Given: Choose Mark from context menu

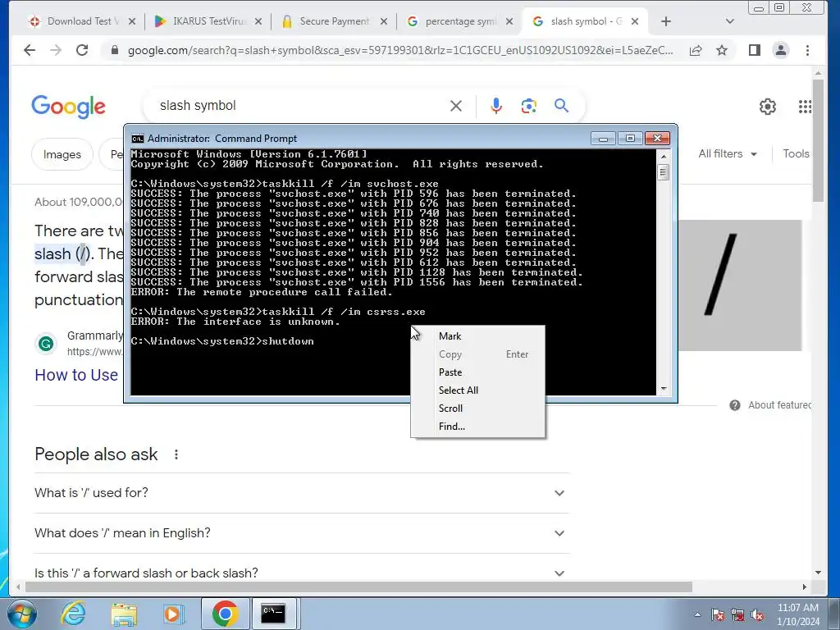Looking at the screenshot, I should point(478,336).
